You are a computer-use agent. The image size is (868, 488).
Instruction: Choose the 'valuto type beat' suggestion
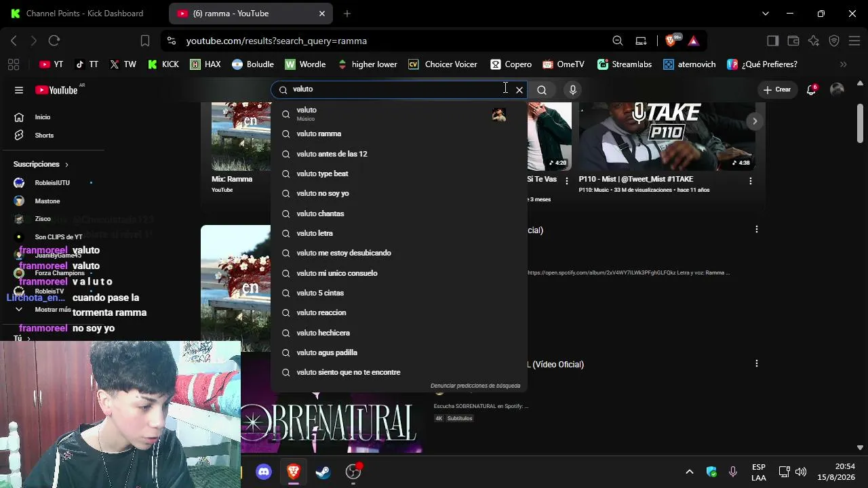click(x=399, y=174)
